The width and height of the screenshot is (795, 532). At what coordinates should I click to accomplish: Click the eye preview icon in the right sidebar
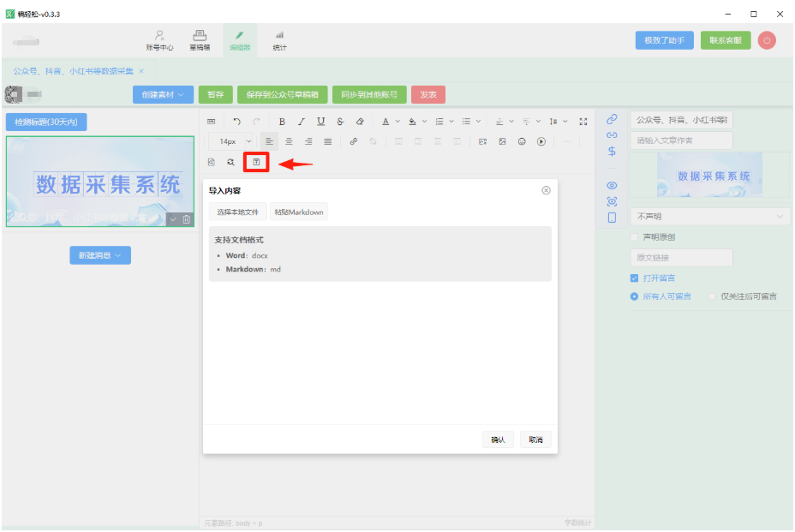click(612, 185)
